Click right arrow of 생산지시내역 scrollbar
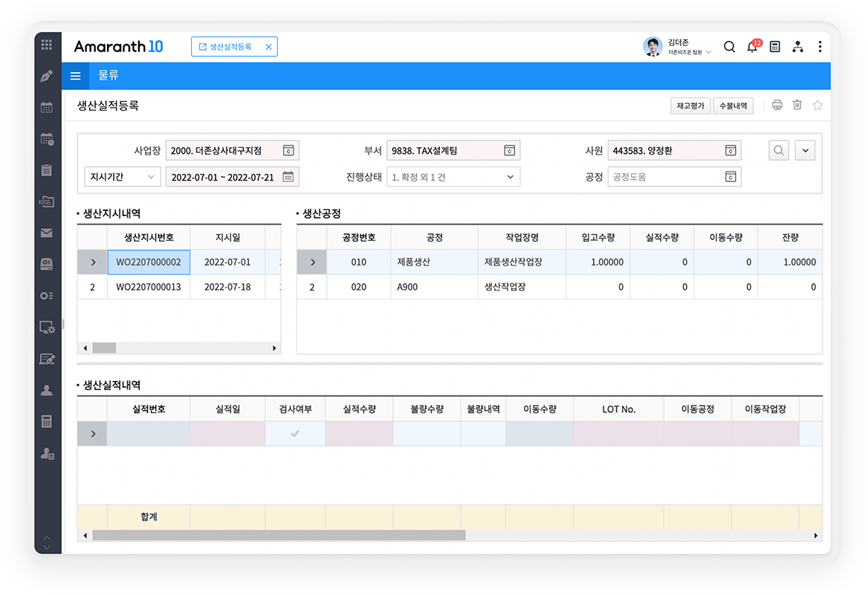The height and width of the screenshot is (595, 868). tap(274, 348)
